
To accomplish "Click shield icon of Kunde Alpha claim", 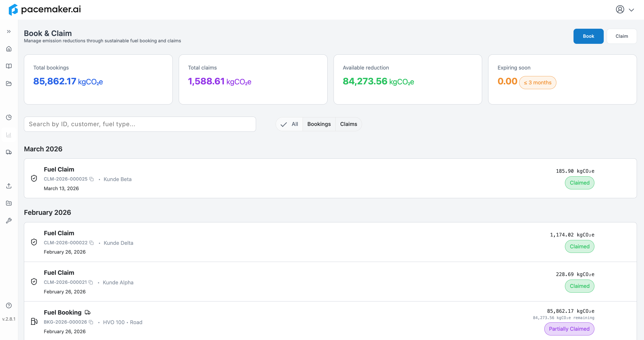I will point(34,282).
